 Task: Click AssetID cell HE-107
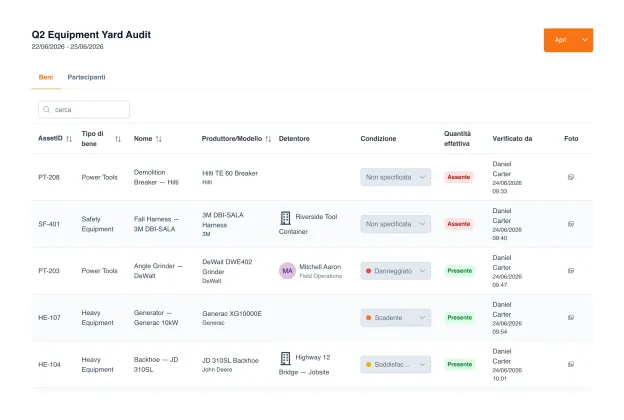click(49, 317)
